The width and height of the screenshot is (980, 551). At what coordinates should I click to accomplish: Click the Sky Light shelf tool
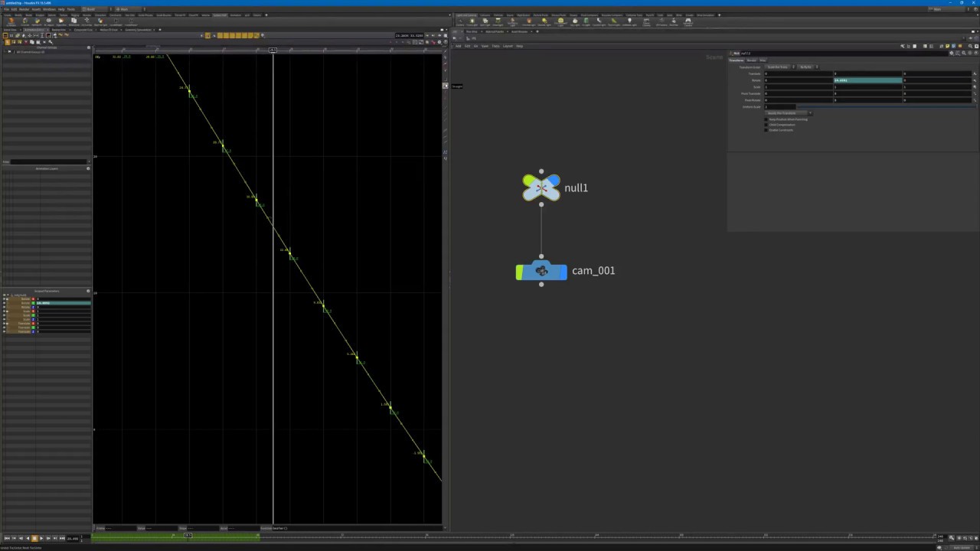click(573, 21)
